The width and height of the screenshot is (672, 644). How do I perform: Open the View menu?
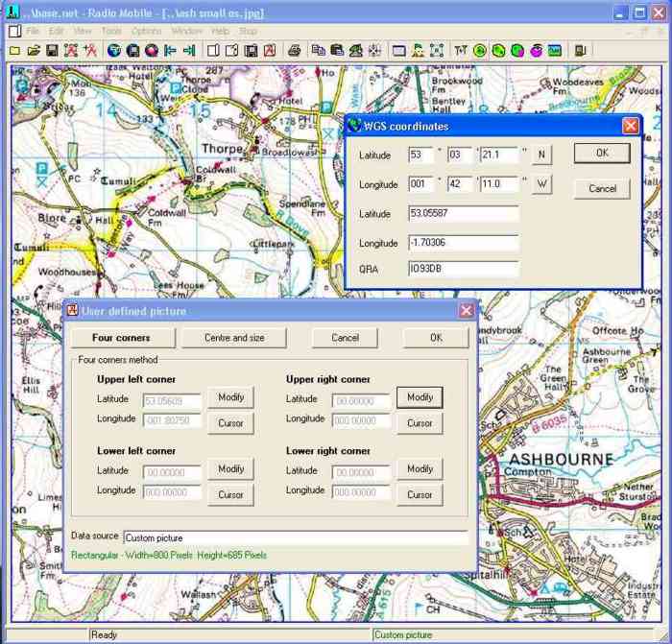click(83, 32)
